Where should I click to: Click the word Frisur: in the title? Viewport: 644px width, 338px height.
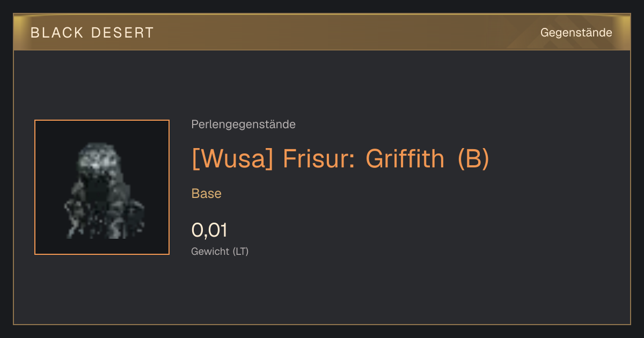click(x=319, y=159)
